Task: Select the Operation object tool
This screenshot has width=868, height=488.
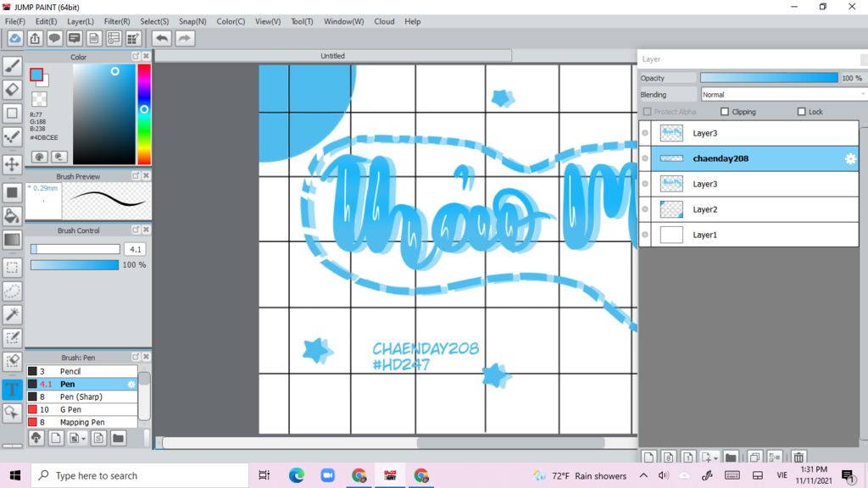Action: [12, 413]
